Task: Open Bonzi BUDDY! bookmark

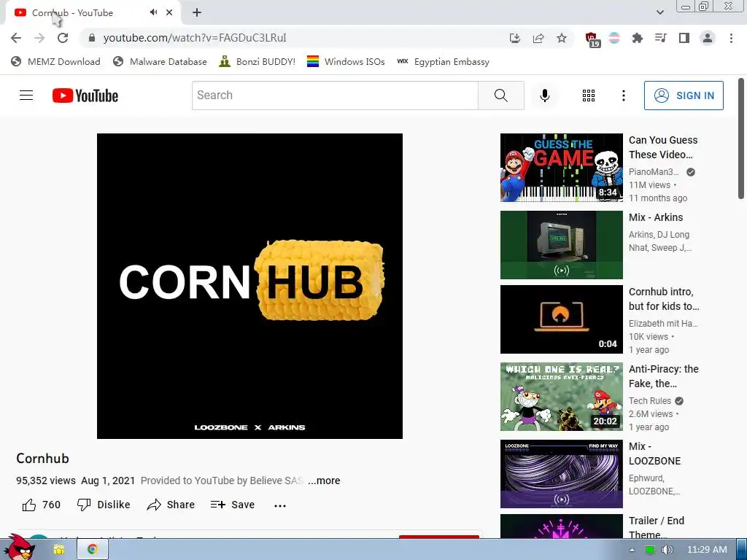Action: pos(258,61)
